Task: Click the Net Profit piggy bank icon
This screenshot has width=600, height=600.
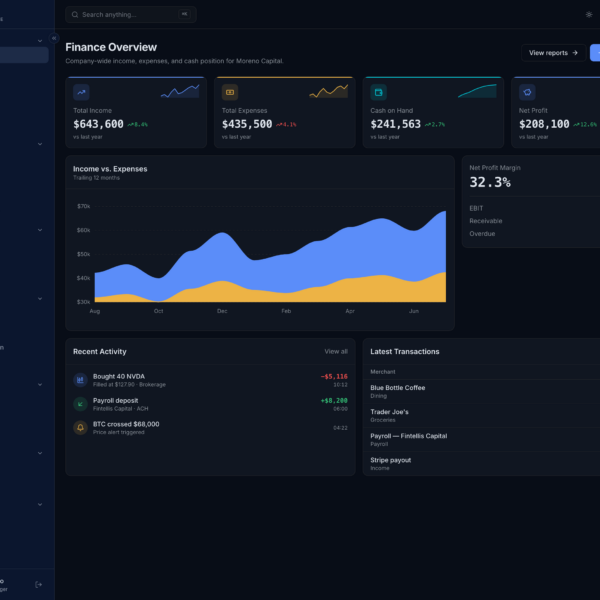Action: point(527,92)
